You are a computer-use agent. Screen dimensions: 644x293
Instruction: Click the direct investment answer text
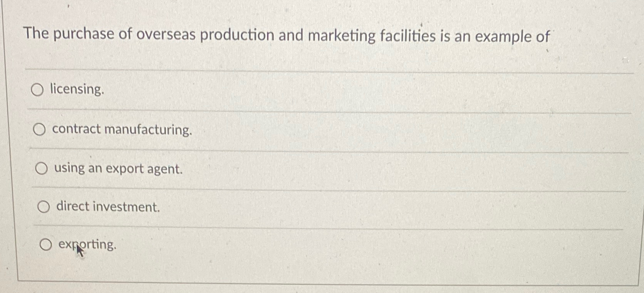[108, 207]
